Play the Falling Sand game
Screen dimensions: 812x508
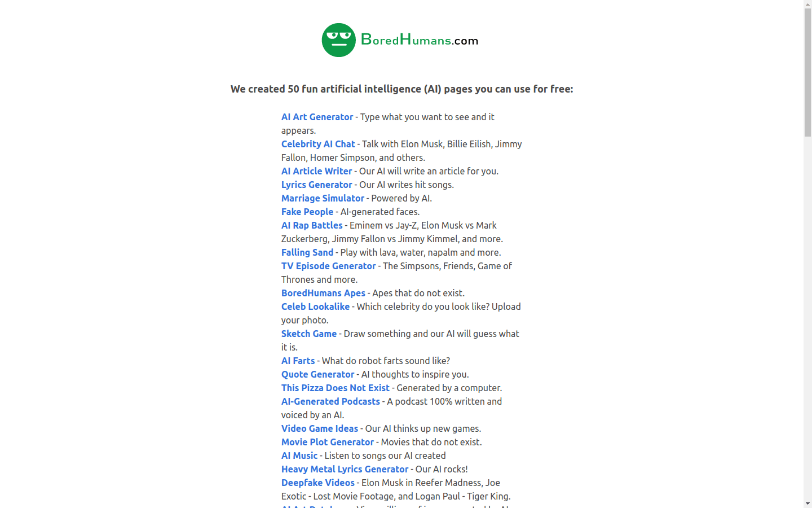click(307, 252)
